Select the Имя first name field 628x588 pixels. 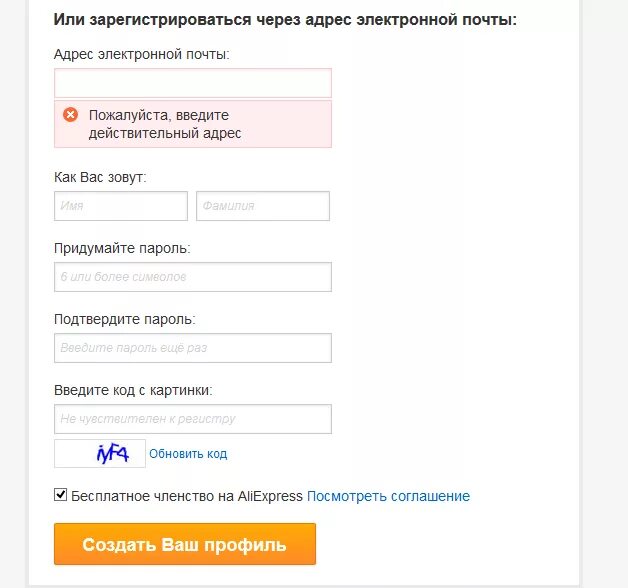coord(121,206)
